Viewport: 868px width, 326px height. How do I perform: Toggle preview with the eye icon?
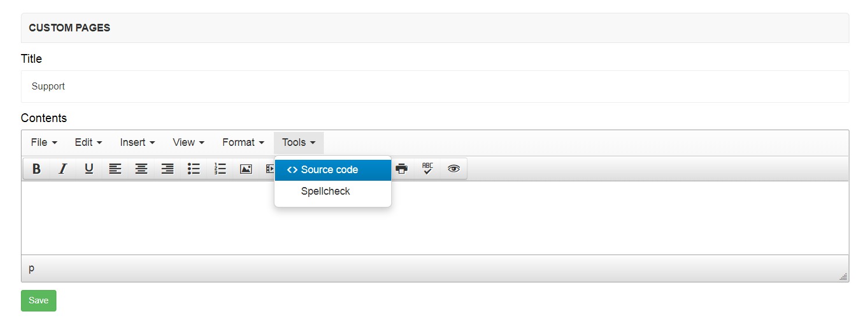click(x=454, y=169)
